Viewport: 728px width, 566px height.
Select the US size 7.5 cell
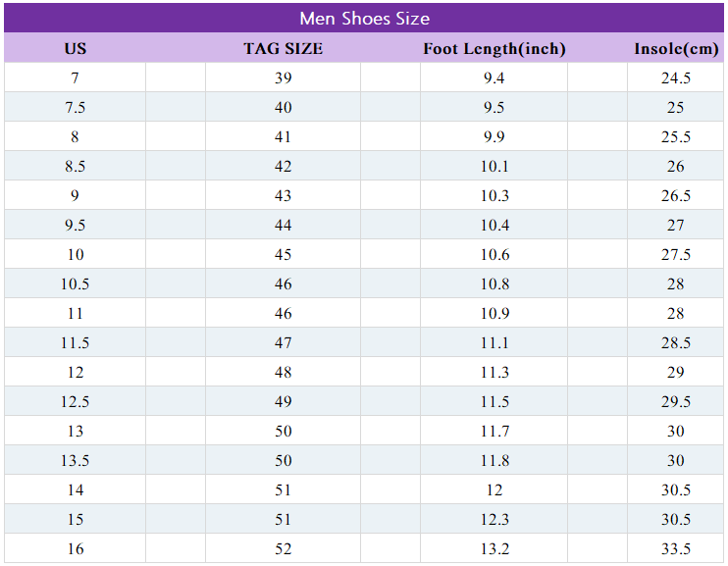76,107
